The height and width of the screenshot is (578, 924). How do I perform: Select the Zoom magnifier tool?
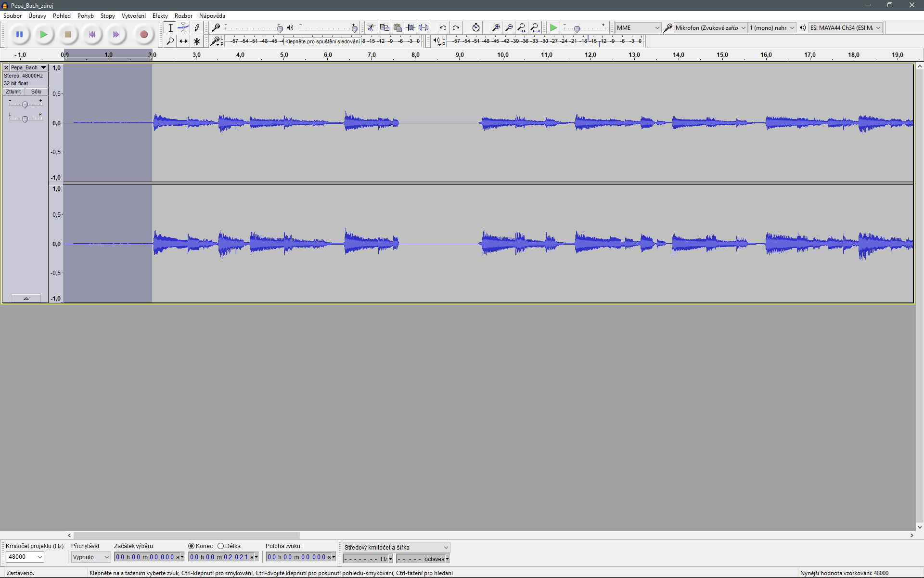coord(170,41)
